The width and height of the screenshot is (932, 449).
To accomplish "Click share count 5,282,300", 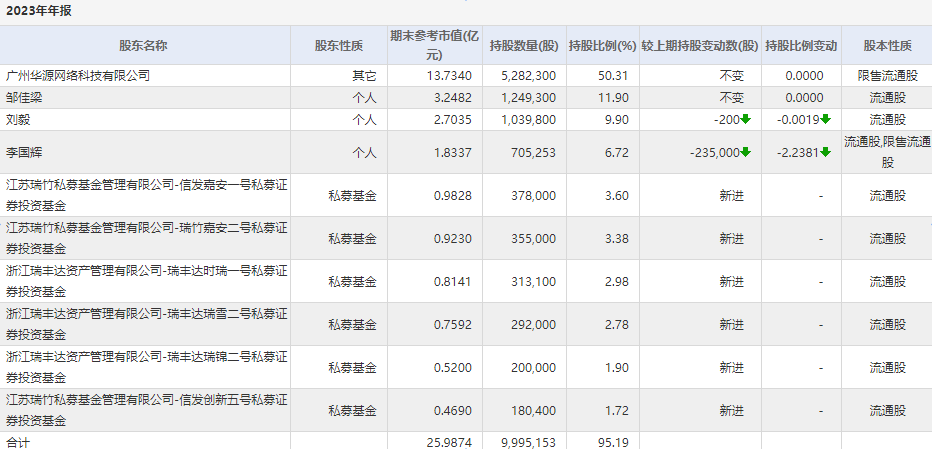I will [x=528, y=76].
